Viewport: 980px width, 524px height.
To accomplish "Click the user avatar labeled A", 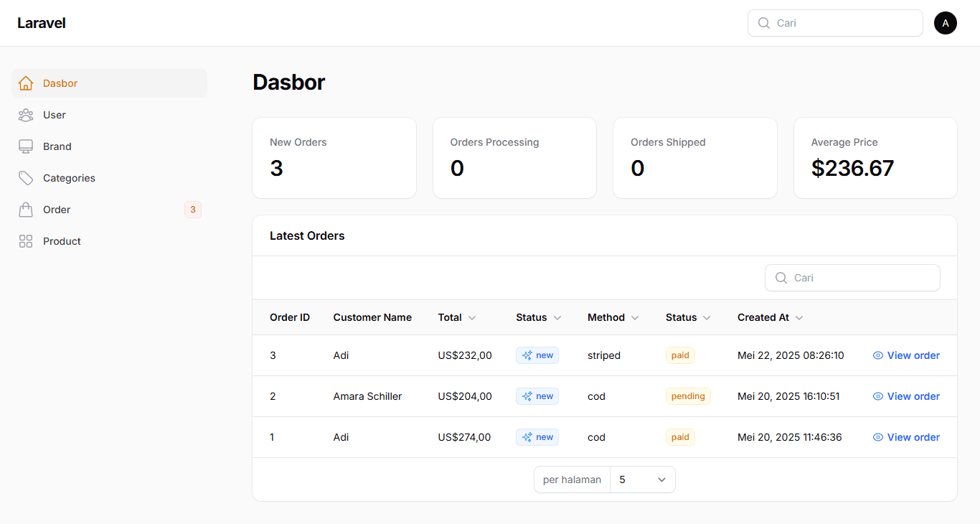I will coord(946,23).
